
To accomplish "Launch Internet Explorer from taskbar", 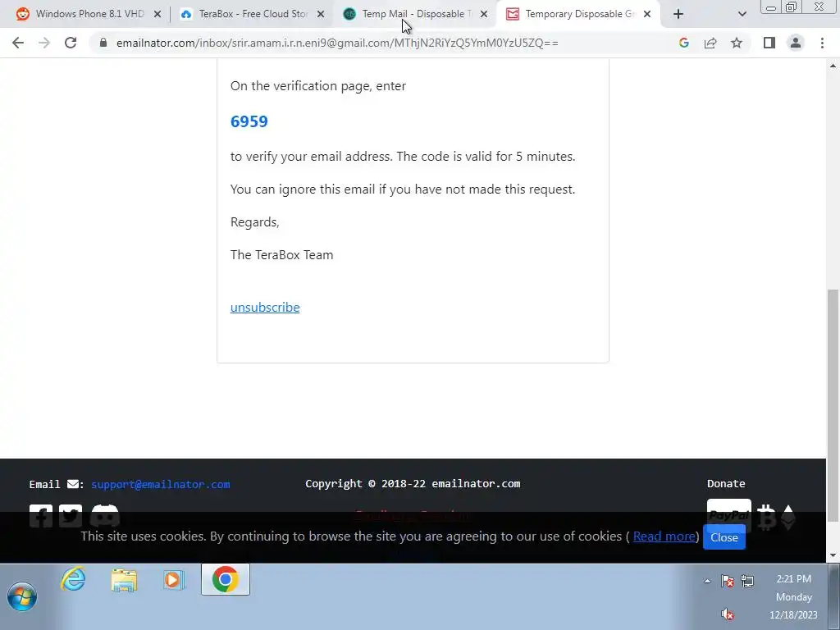I will pyautogui.click(x=73, y=579).
